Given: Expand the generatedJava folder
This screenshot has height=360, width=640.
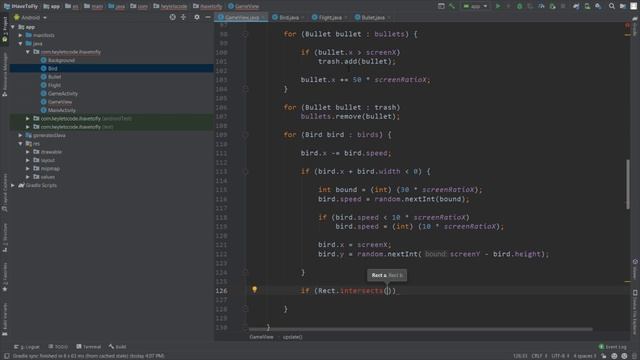Looking at the screenshot, I should [x=20, y=135].
